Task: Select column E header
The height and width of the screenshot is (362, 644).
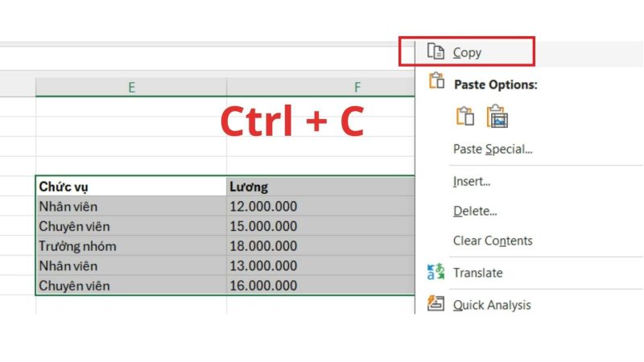Action: click(131, 87)
